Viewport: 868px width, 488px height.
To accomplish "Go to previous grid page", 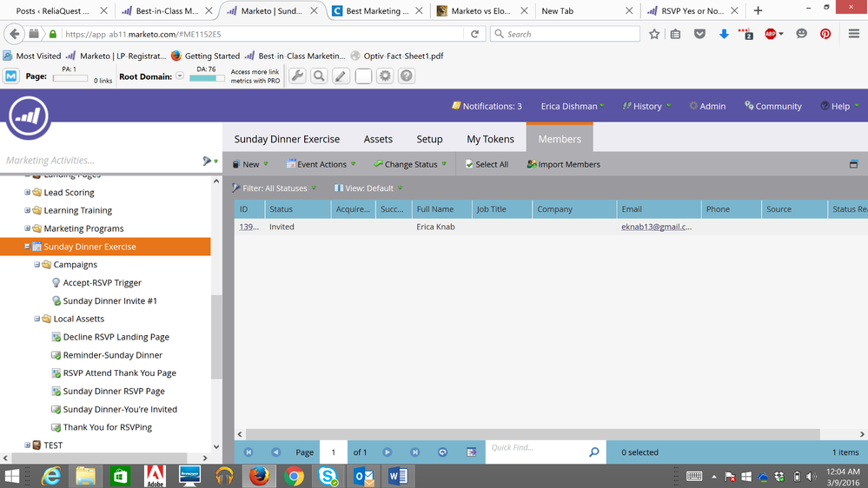I will pyautogui.click(x=275, y=452).
